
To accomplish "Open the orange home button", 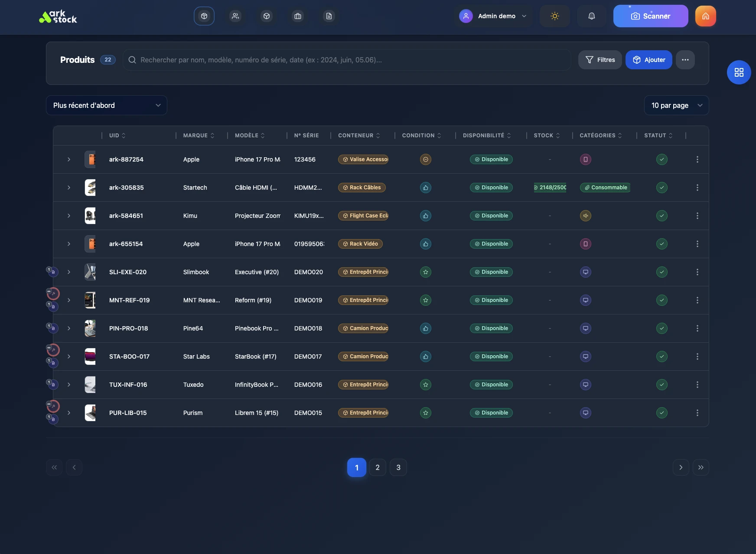I will (x=705, y=16).
